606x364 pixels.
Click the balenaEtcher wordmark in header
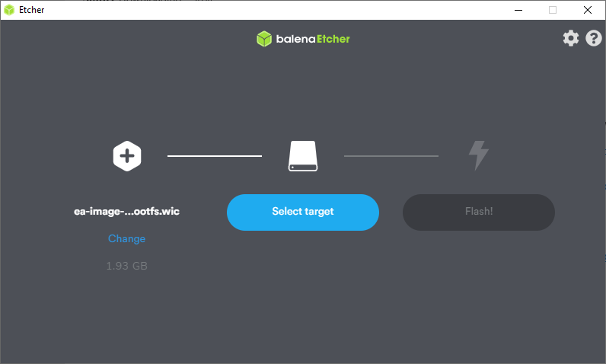click(x=312, y=39)
